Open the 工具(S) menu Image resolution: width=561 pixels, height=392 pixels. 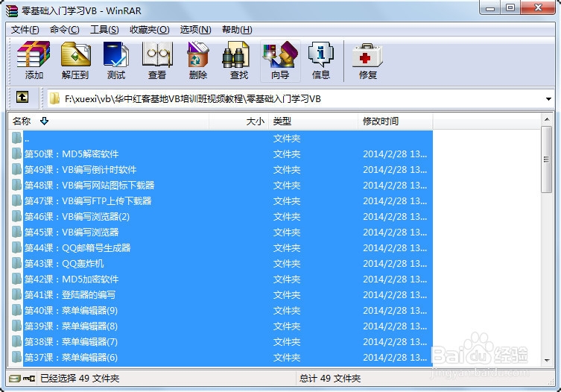pos(104,30)
